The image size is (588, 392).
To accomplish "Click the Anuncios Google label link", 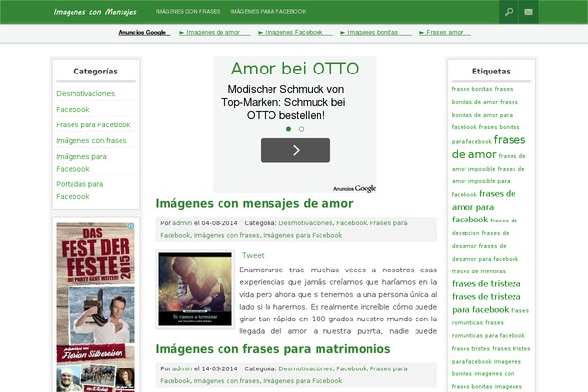I will [142, 32].
